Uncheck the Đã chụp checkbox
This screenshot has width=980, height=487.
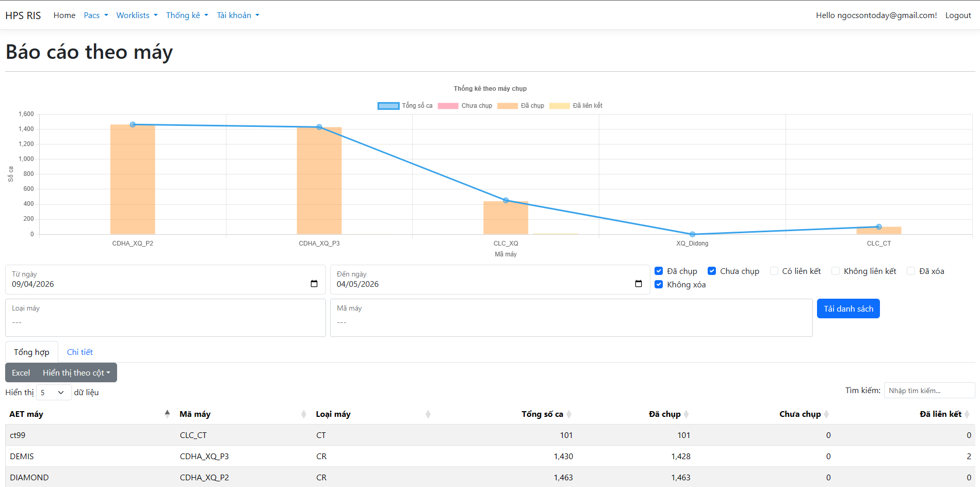(x=659, y=271)
